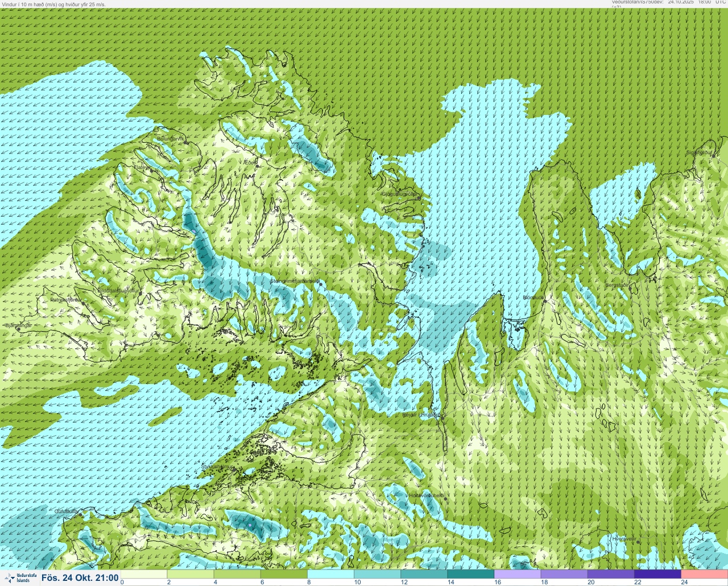Click the 18–20 m/s purple legend swatch
The width and height of the screenshot is (728, 586).
pyautogui.click(x=564, y=574)
